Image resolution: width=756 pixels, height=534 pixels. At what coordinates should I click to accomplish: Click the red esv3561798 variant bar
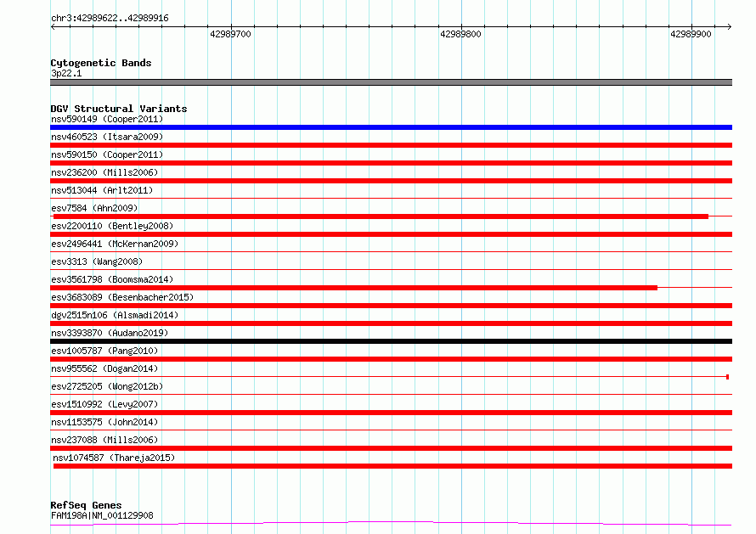(x=354, y=288)
